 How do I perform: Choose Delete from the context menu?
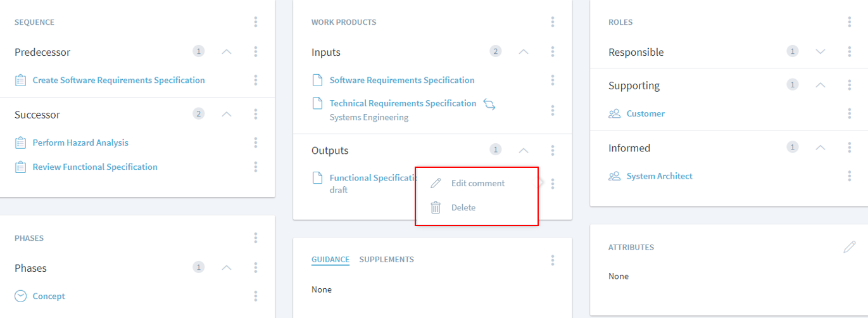click(463, 207)
